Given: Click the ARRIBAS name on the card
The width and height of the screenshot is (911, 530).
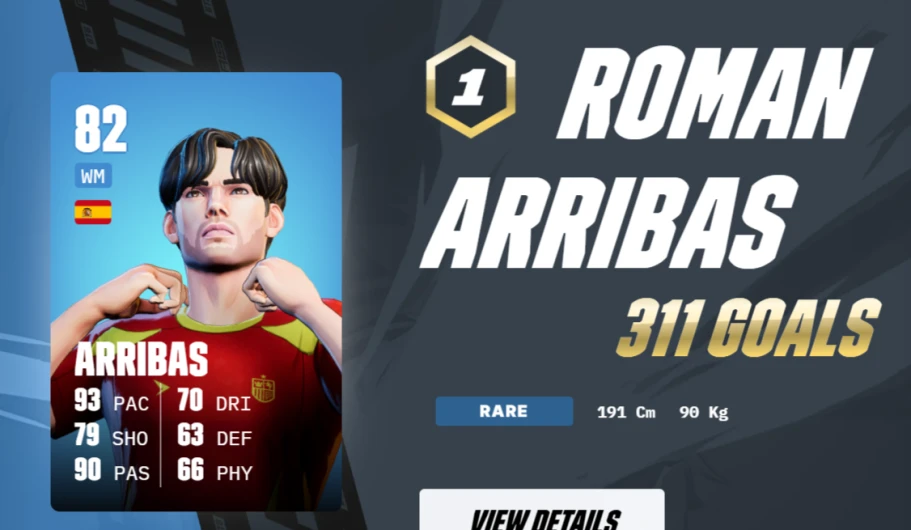Looking at the screenshot, I should 141,359.
